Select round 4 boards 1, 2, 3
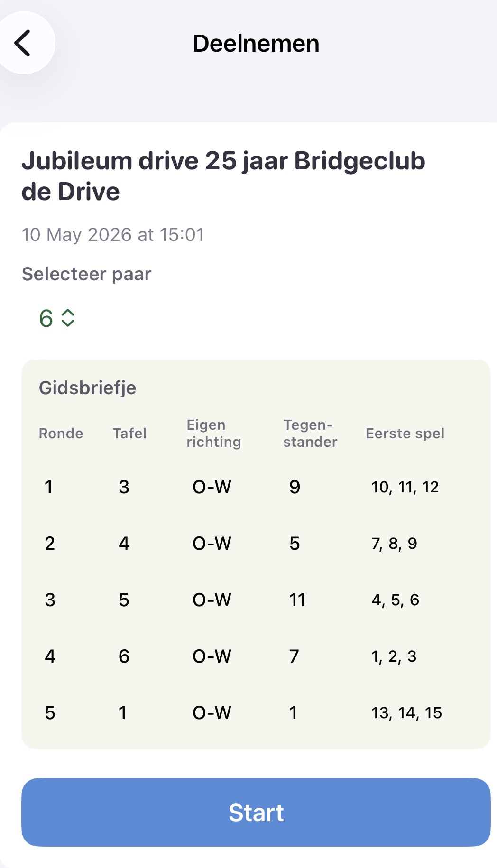Screen dimensions: 497x868 394,656
